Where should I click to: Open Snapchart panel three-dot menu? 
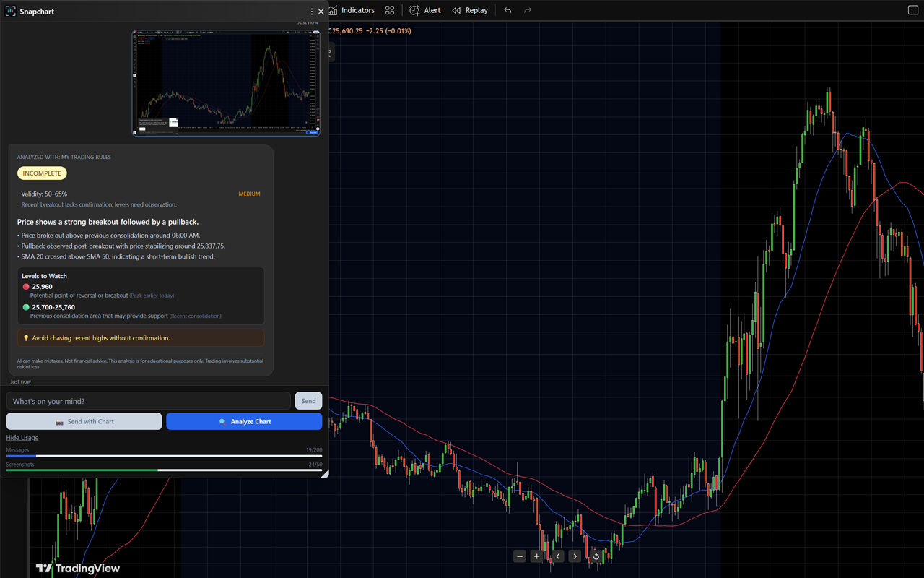point(312,12)
